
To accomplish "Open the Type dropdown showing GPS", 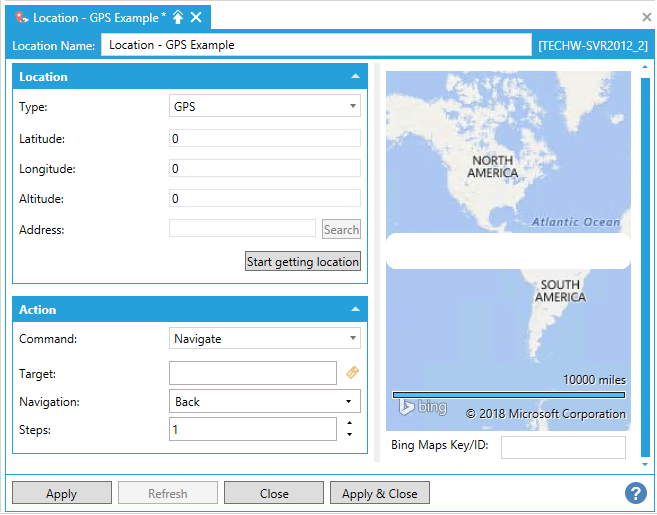I will [265, 106].
